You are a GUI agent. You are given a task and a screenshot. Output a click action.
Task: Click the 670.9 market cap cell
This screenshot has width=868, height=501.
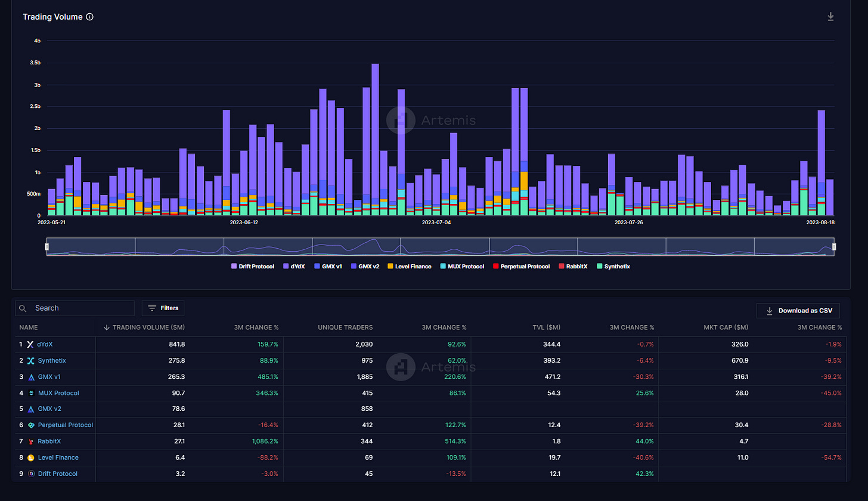point(739,361)
